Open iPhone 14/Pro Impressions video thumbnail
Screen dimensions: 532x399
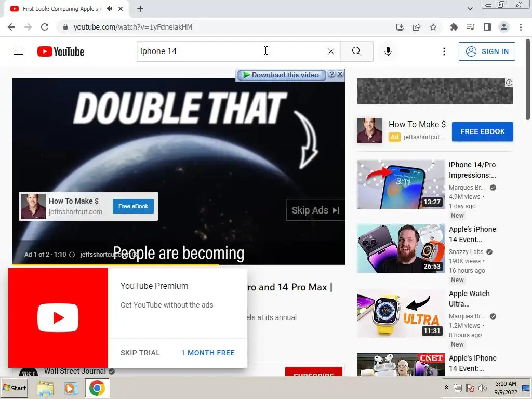point(401,184)
